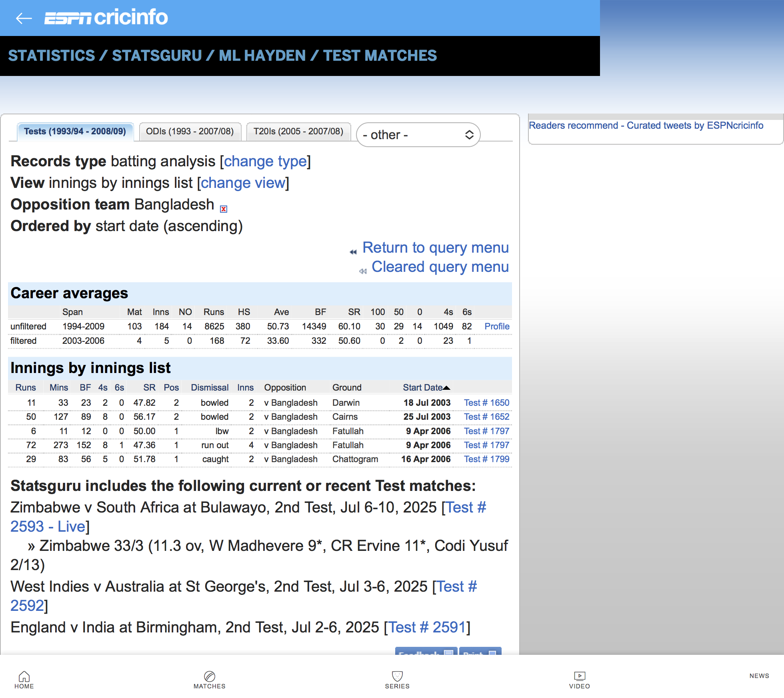Image resolution: width=784 pixels, height=698 pixels.
Task: Remove the Bangladesh opposition filter via red x
Action: click(224, 209)
